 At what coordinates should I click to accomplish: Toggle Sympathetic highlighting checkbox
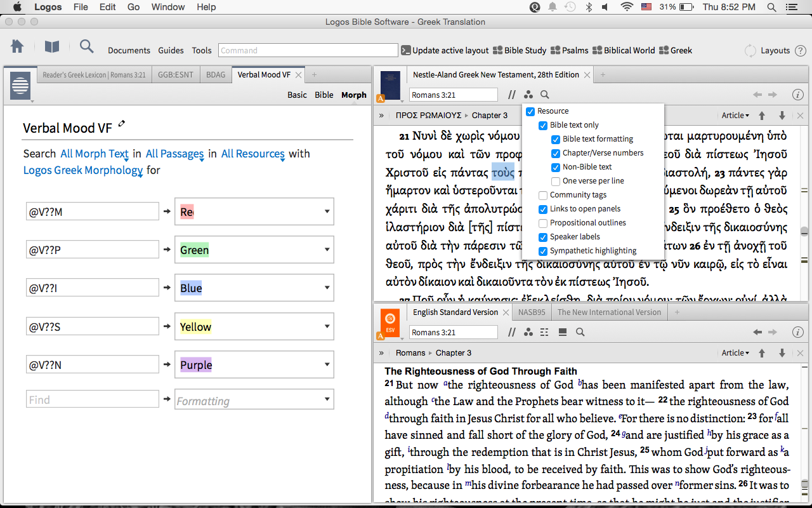pyautogui.click(x=543, y=251)
